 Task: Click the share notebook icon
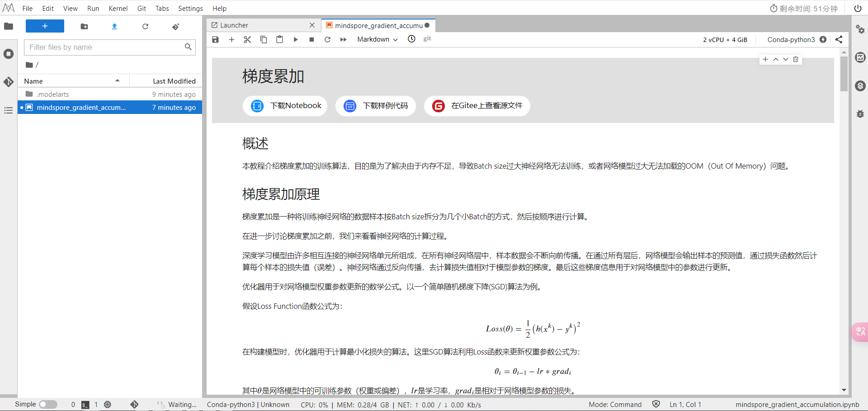click(x=839, y=39)
